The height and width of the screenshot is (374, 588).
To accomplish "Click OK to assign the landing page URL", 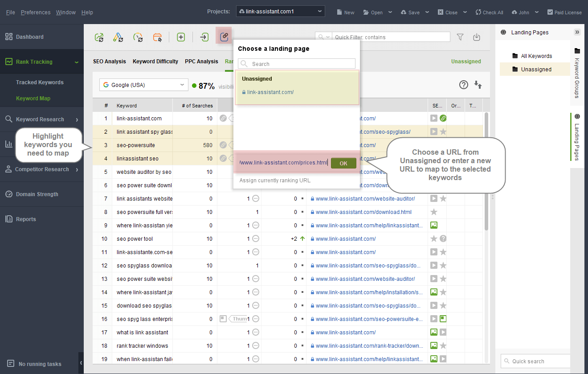I will tap(343, 163).
